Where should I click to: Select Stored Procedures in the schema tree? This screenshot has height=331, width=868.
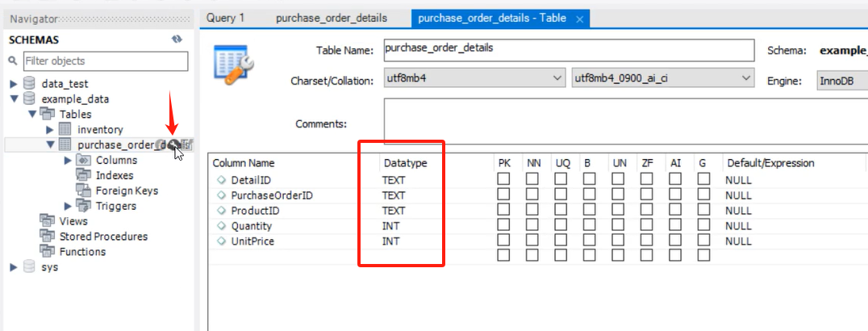point(103,237)
